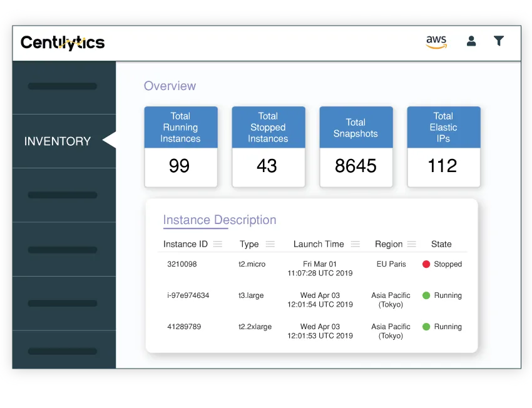Select instance ID 3210098
532x408 pixels.
point(182,264)
